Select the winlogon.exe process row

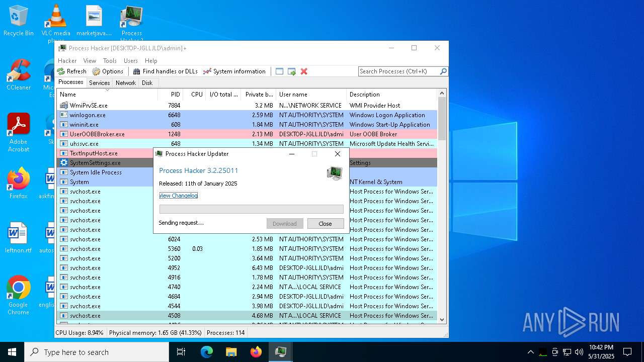pyautogui.click(x=247, y=115)
